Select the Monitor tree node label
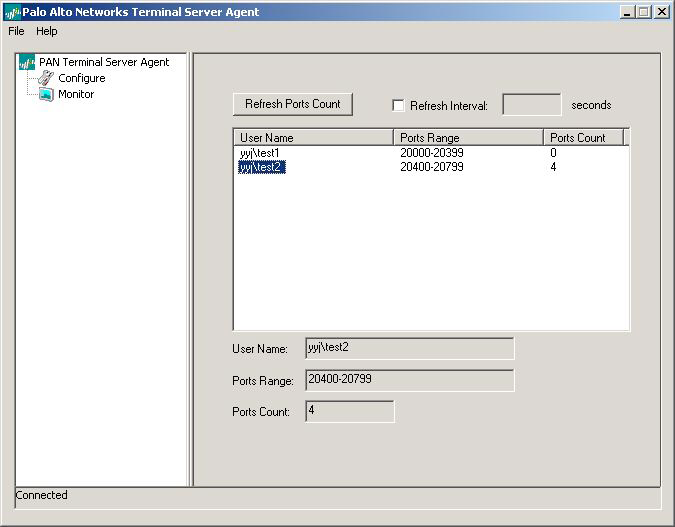The height and width of the screenshot is (527, 675). coord(76,94)
